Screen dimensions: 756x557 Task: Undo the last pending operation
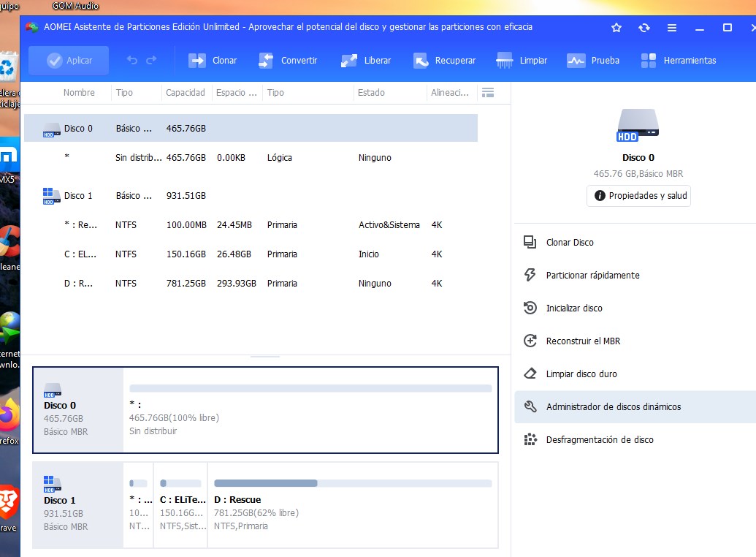coord(132,61)
